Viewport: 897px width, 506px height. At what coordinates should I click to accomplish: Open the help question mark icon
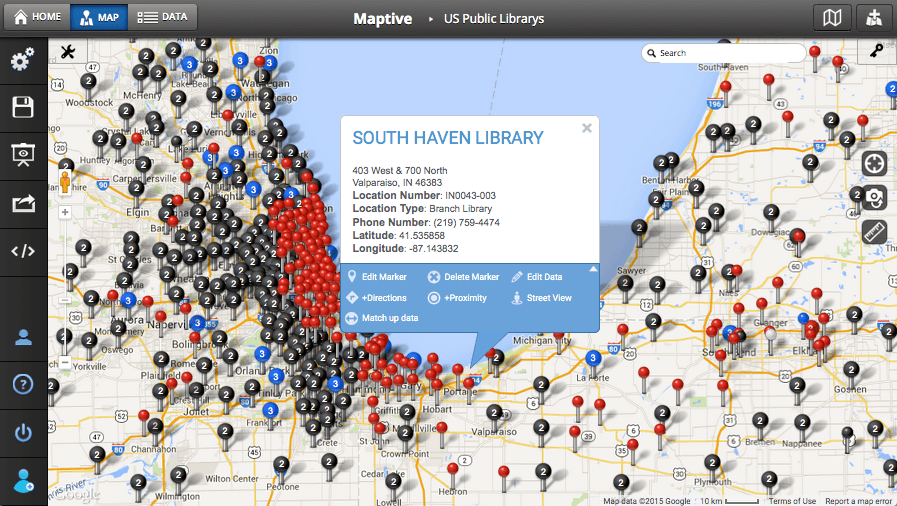click(23, 384)
